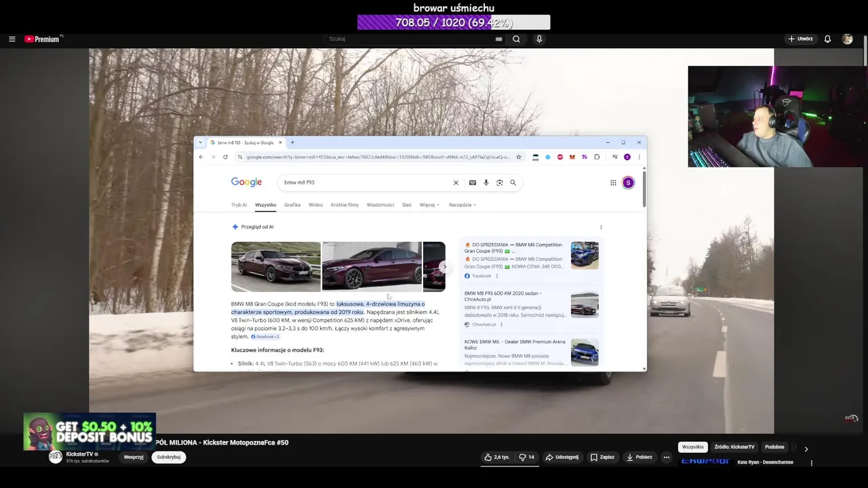This screenshot has height=488, width=868.
Task: Open the 'Wiadomości' news tab
Action: click(x=380, y=205)
